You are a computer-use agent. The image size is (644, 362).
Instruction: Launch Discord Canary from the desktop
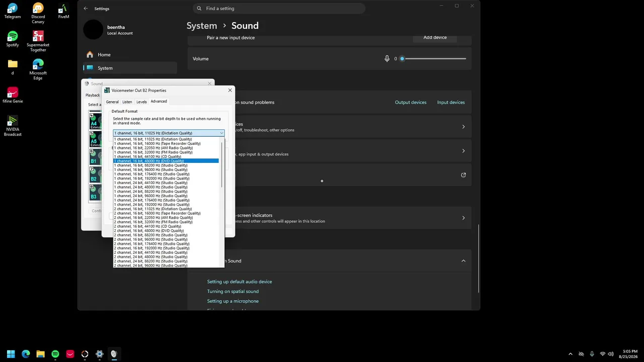[38, 13]
